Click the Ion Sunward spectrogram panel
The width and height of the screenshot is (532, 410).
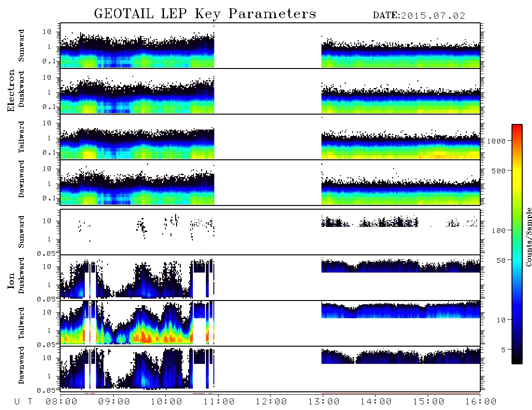pyautogui.click(x=270, y=232)
